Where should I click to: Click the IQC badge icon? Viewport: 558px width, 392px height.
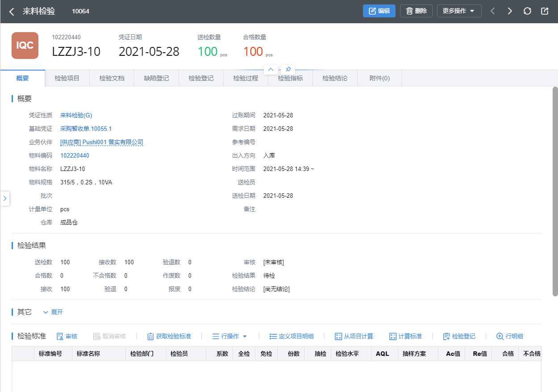(25, 46)
